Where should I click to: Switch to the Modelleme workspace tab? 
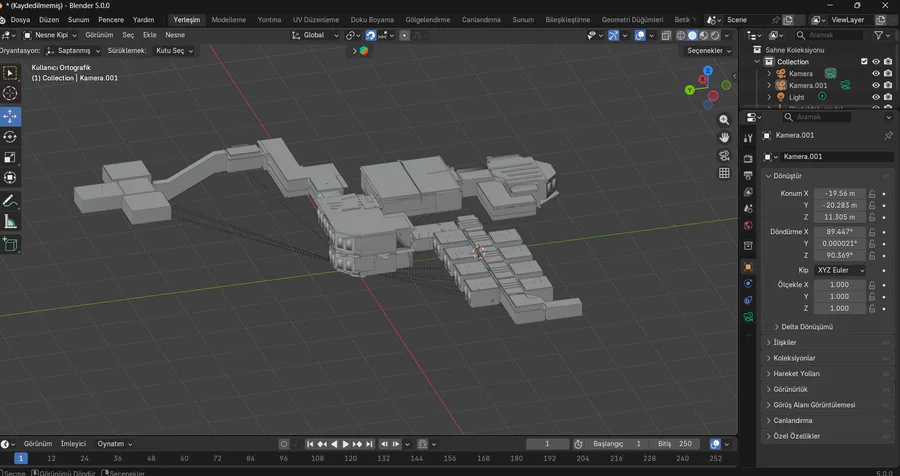tap(229, 20)
